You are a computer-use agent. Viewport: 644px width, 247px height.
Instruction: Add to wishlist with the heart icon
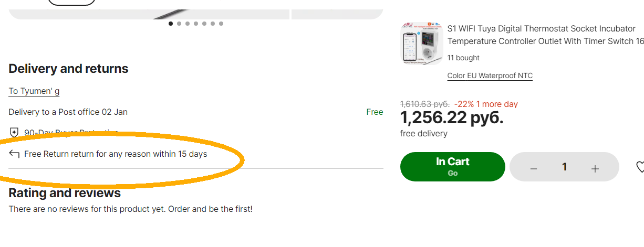click(640, 167)
